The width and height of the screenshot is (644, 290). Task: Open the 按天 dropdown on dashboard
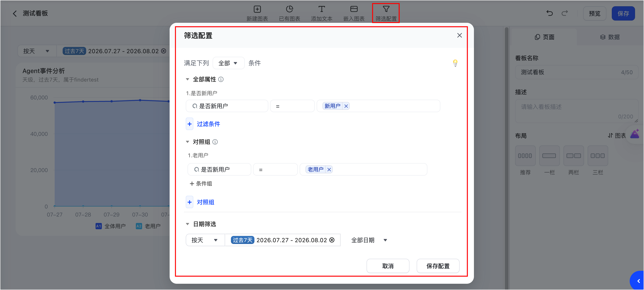pos(37,51)
